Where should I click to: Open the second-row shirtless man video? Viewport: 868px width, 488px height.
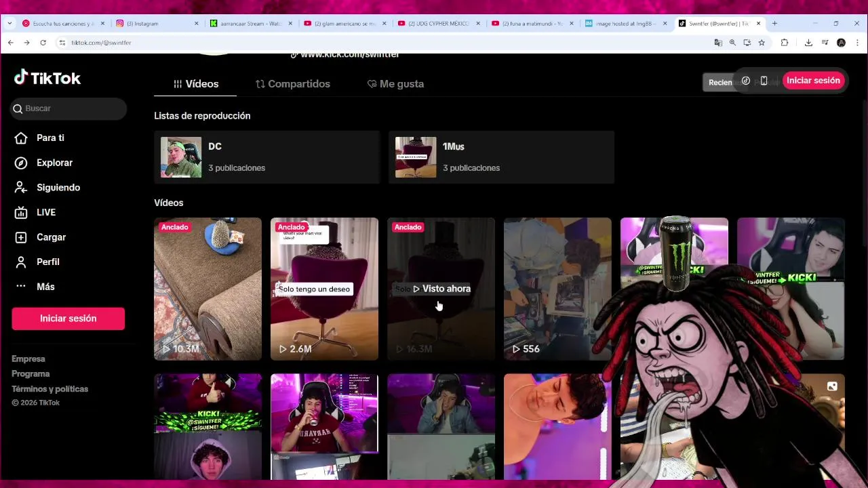tap(557, 427)
